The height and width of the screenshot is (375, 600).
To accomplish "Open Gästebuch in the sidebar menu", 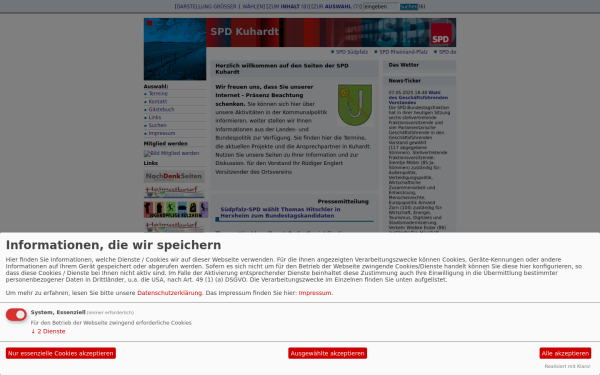I will click(x=161, y=109).
